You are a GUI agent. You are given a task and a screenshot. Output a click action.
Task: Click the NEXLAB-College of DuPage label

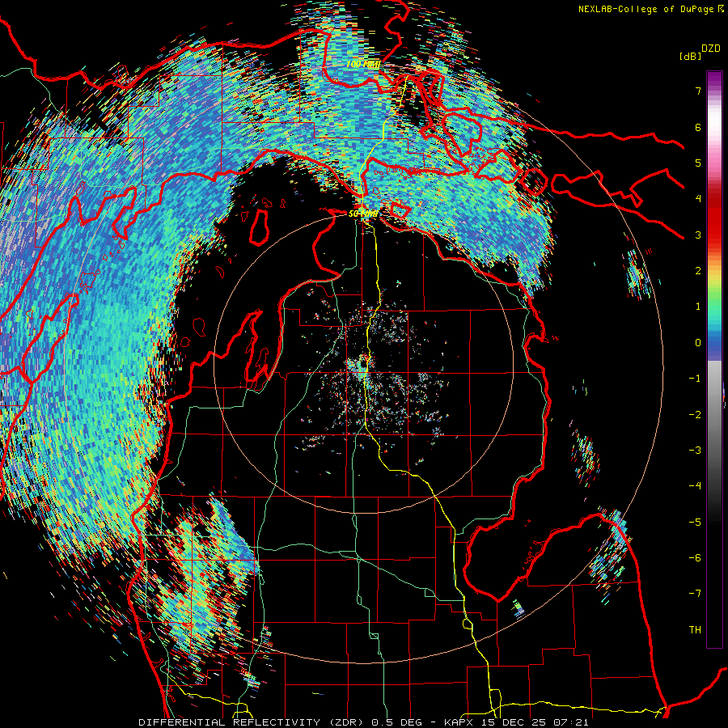645,9
